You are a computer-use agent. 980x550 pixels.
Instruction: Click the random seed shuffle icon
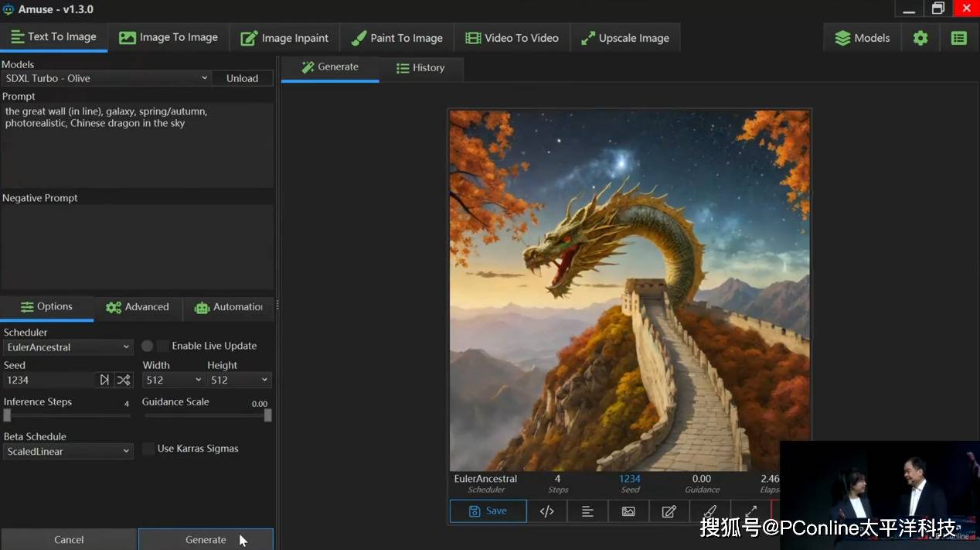coord(124,380)
